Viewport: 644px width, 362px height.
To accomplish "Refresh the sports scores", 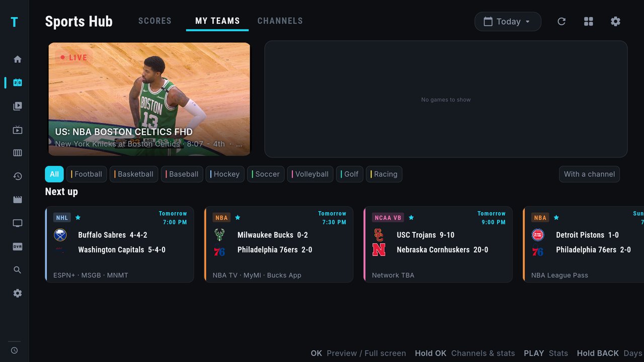I will (561, 22).
